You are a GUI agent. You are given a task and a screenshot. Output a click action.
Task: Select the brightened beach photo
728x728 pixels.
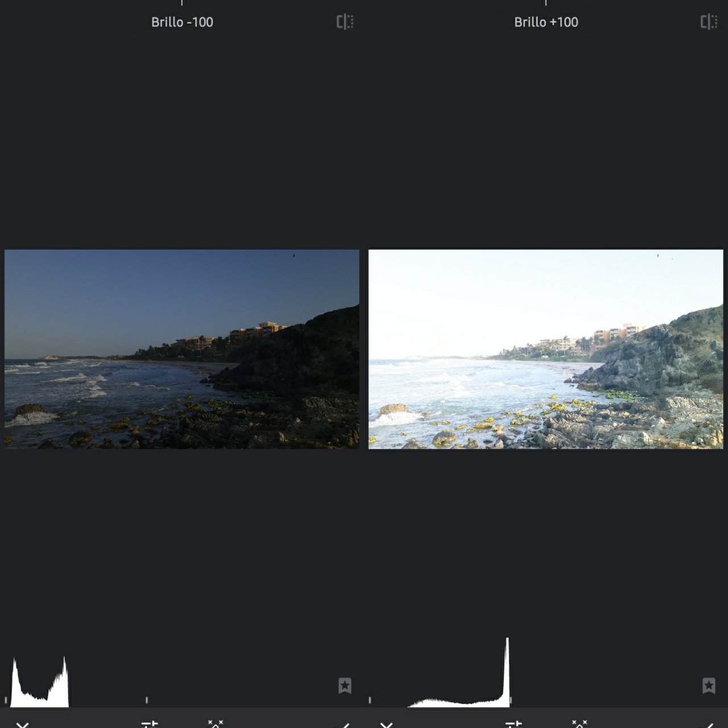(x=546, y=349)
